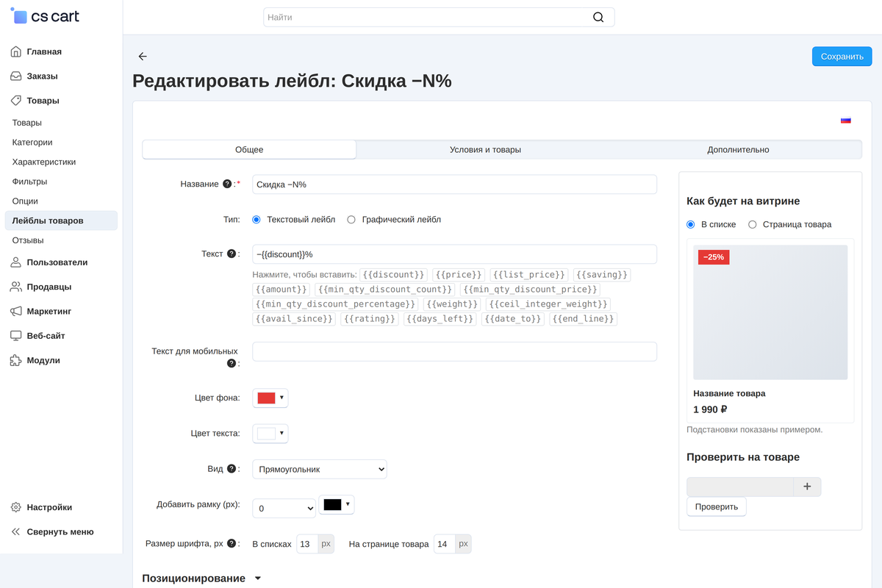Show help tooltip for Текст field
This screenshot has width=882, height=588.
[x=232, y=254]
